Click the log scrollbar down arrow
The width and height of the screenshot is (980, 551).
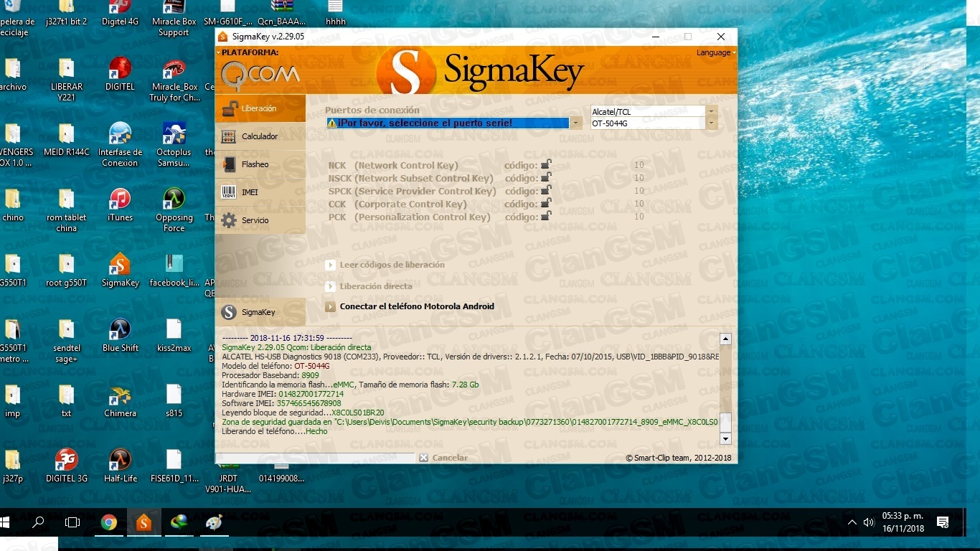(x=725, y=438)
